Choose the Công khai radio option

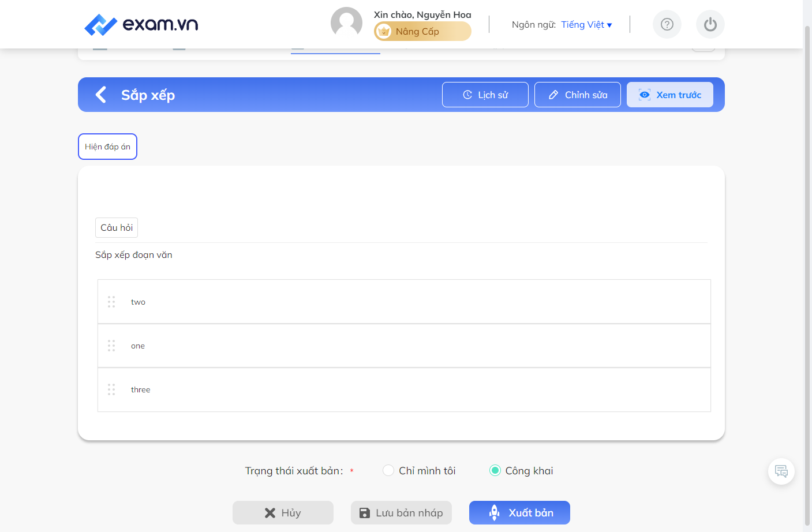pos(495,470)
